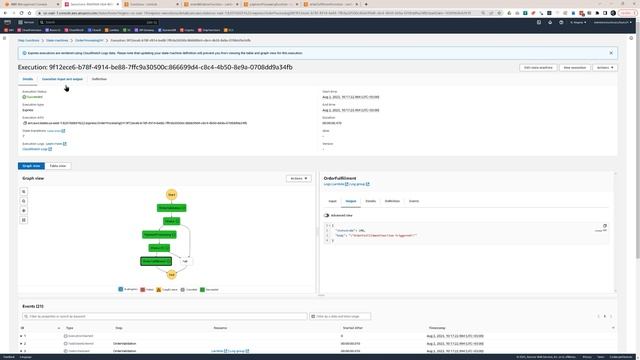Screen dimensions: 640x360
Task: Click the In progress legend swatch
Action: 120,289
